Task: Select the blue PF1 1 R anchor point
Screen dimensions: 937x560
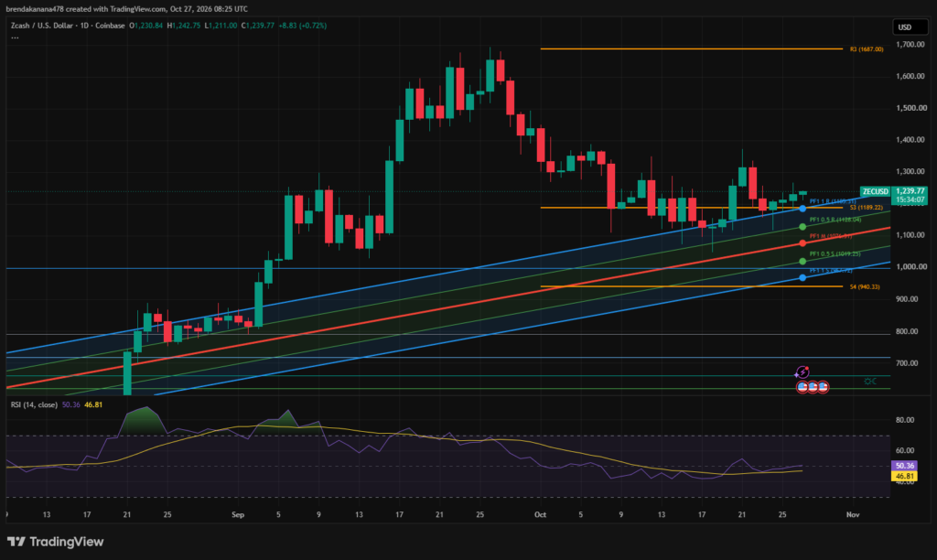Action: 802,209
